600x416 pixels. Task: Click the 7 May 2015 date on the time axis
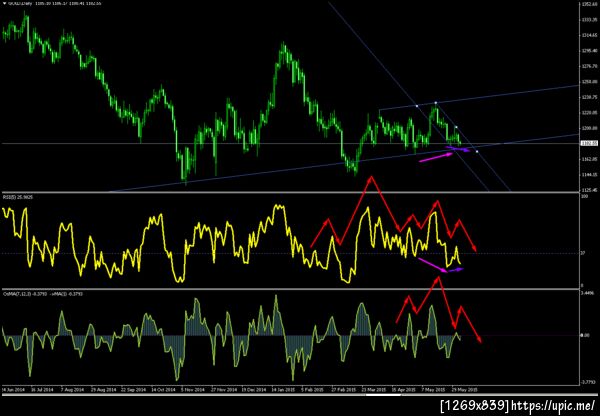[x=434, y=389]
